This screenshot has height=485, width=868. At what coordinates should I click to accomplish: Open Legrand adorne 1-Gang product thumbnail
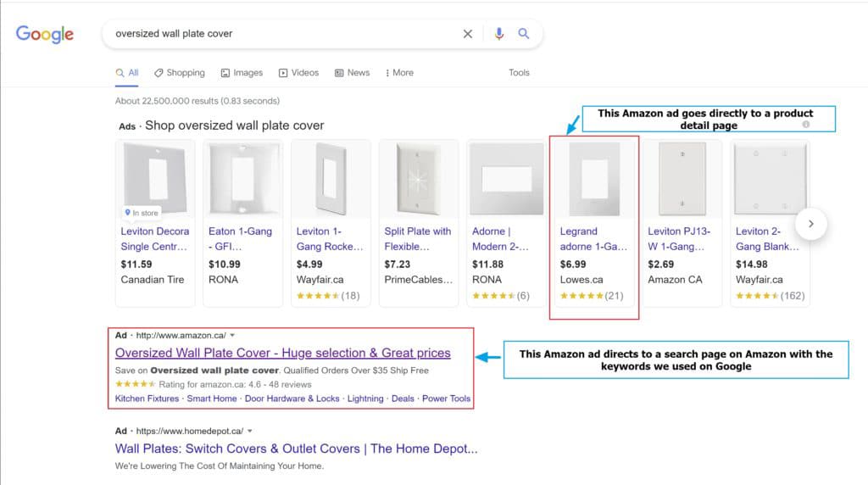[x=594, y=179]
